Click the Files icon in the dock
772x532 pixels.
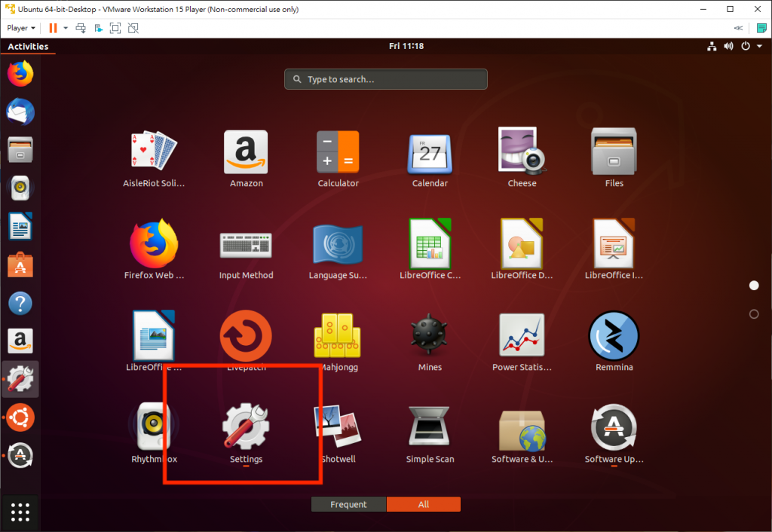(x=20, y=150)
